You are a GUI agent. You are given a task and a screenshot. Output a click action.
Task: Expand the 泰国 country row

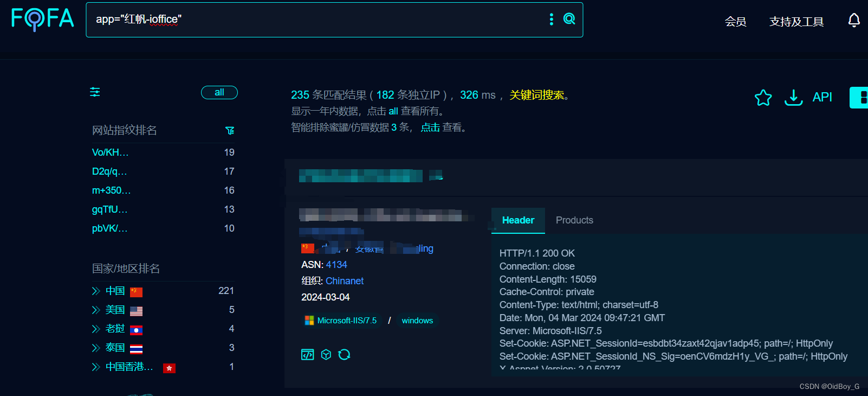click(96, 348)
